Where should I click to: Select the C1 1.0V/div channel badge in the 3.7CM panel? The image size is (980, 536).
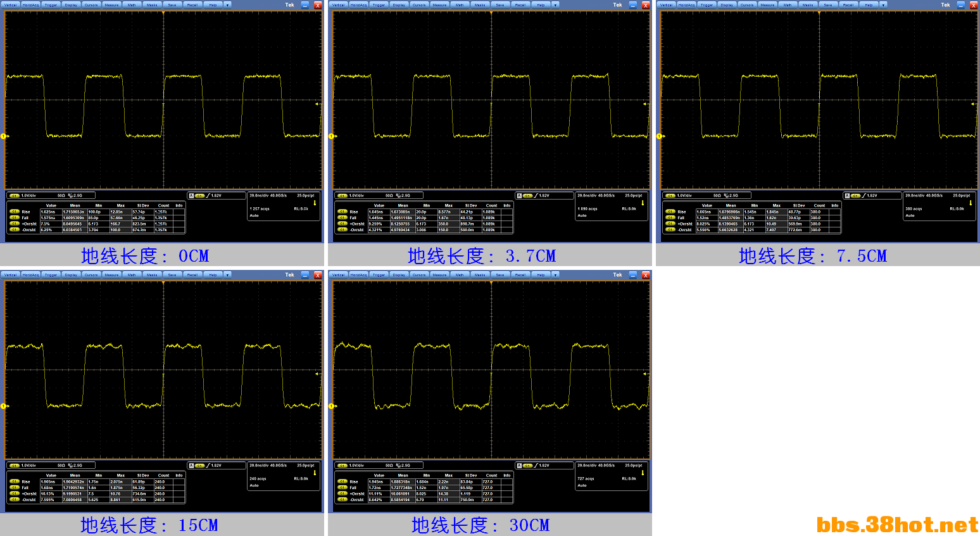click(x=342, y=196)
